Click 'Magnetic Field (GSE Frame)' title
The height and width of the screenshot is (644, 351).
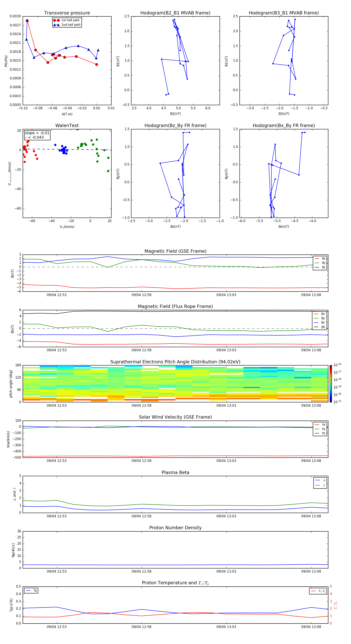click(x=175, y=251)
